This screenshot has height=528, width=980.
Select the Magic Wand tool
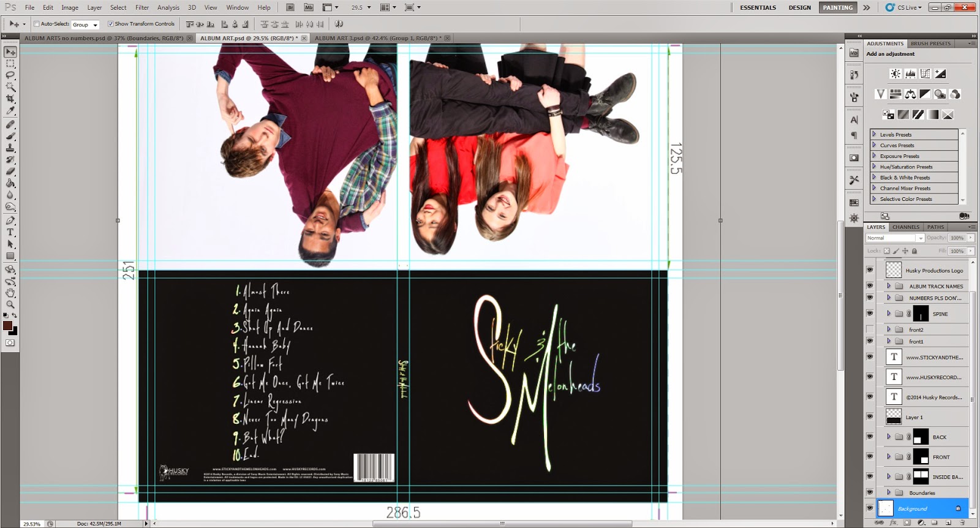coord(10,87)
